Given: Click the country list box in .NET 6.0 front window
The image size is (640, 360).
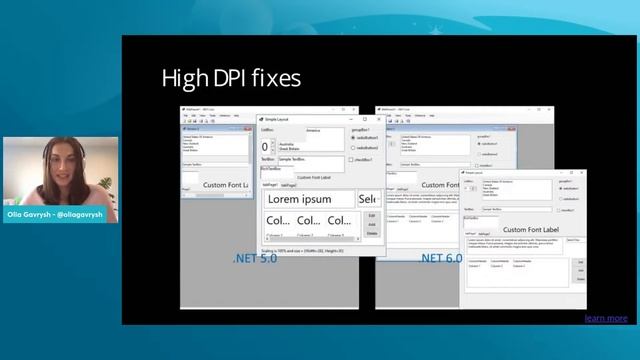Looking at the screenshot, I should [x=518, y=190].
